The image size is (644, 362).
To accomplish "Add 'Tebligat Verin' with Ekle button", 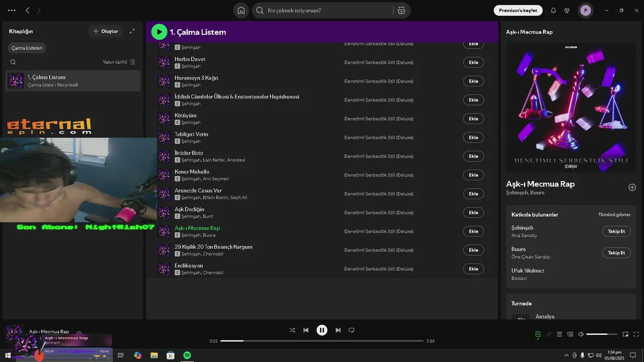I will (x=473, y=137).
